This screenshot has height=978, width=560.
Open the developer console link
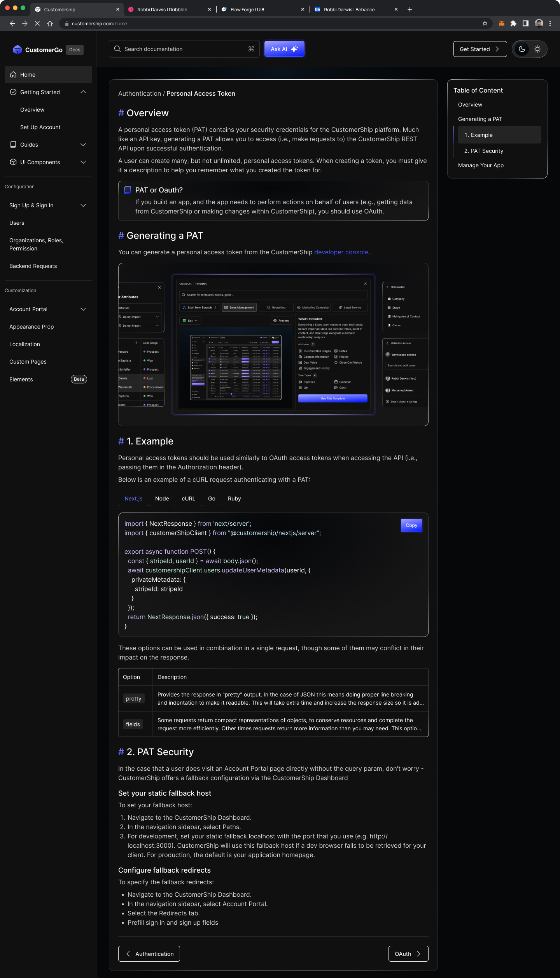click(x=341, y=252)
